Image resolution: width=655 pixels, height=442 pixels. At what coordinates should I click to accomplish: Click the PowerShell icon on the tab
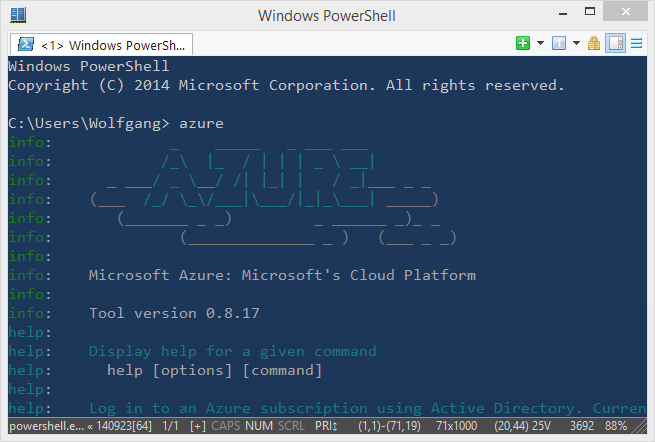(25, 44)
